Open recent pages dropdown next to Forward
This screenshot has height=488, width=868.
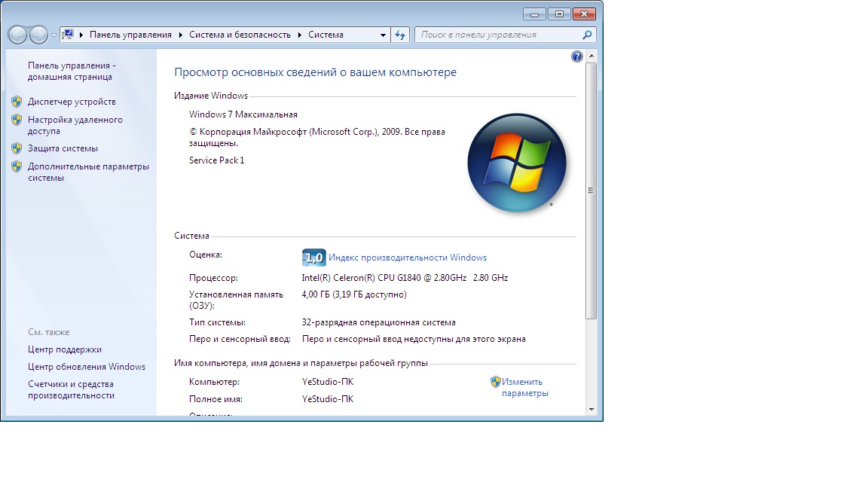pos(53,35)
